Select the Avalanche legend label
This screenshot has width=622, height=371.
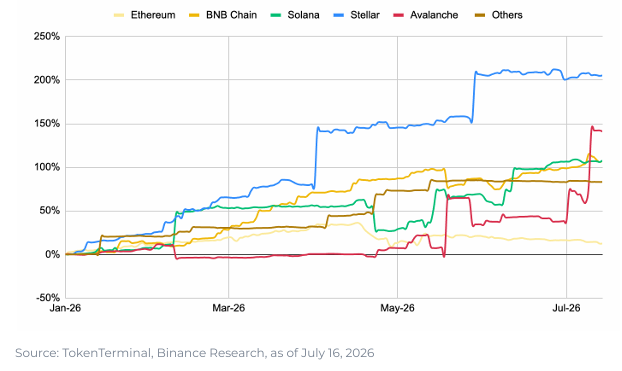coord(434,15)
